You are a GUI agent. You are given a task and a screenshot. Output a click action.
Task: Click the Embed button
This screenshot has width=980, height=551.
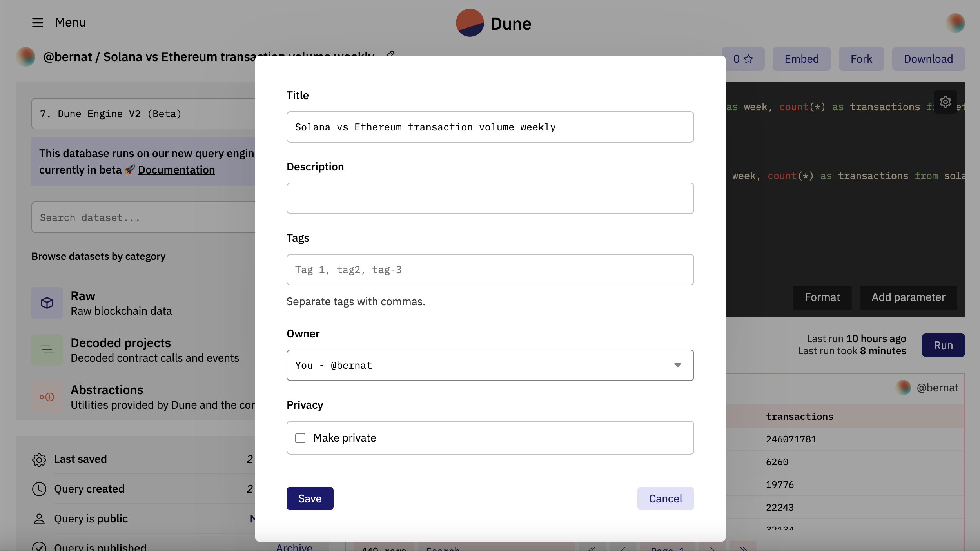801,59
